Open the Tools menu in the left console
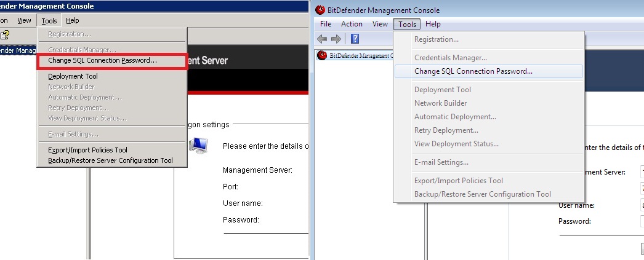 point(49,20)
